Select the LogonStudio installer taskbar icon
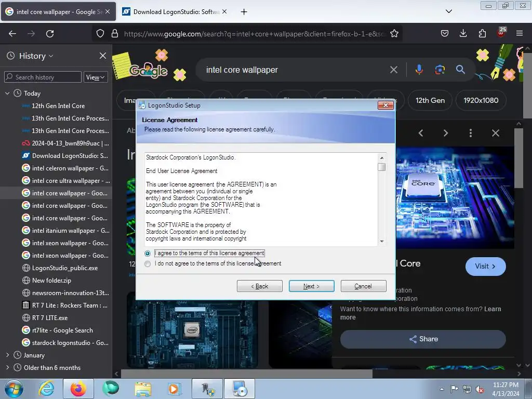The image size is (532, 399). (x=239, y=389)
